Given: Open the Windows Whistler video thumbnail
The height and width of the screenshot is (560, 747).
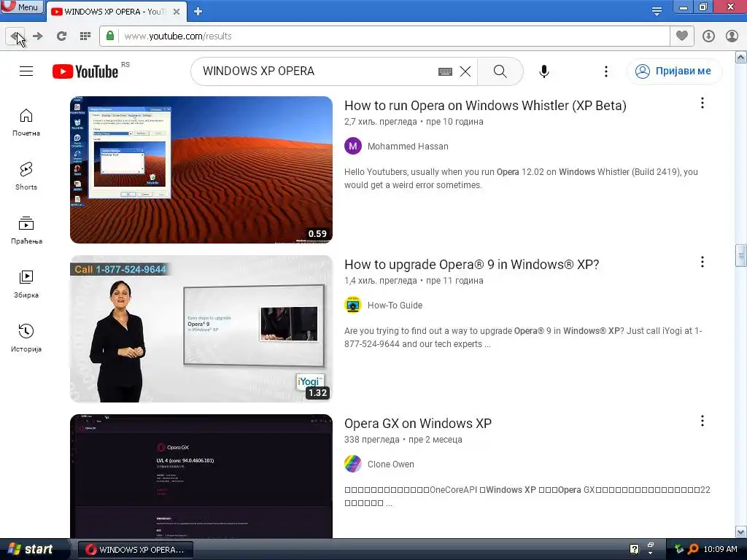Looking at the screenshot, I should point(201,170).
